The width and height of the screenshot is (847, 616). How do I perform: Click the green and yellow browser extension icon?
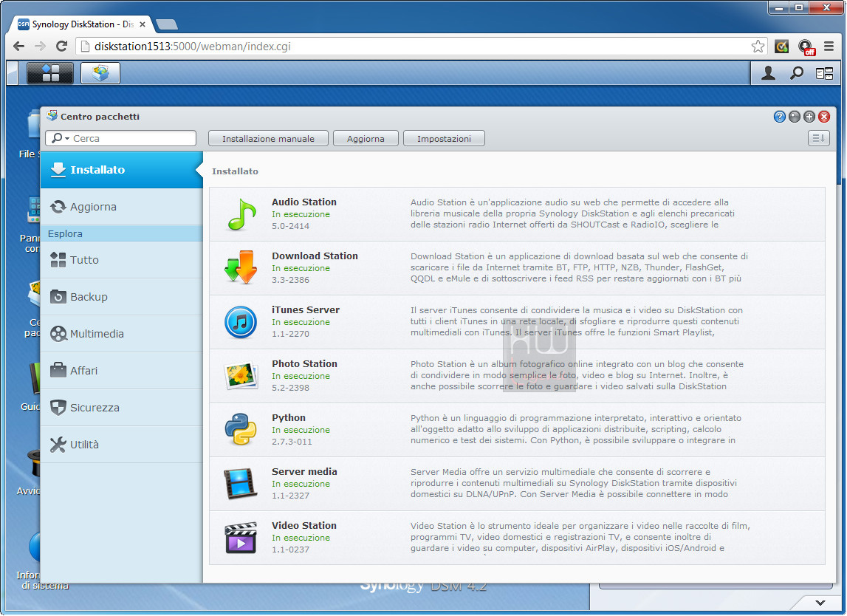pyautogui.click(x=781, y=47)
